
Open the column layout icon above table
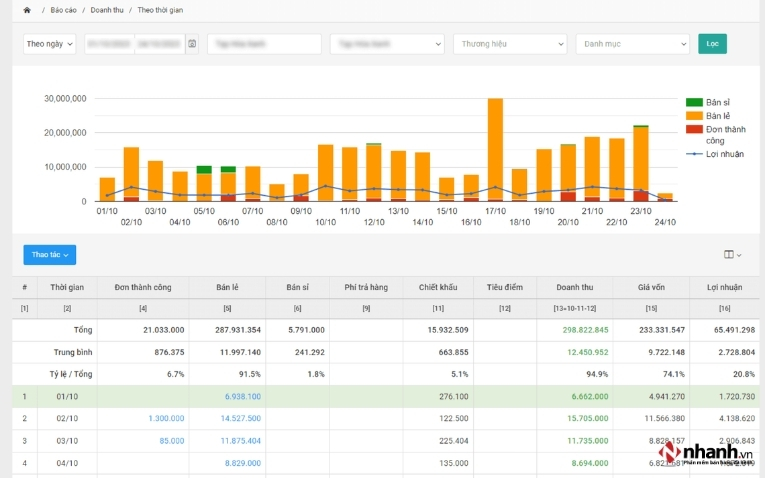732,255
